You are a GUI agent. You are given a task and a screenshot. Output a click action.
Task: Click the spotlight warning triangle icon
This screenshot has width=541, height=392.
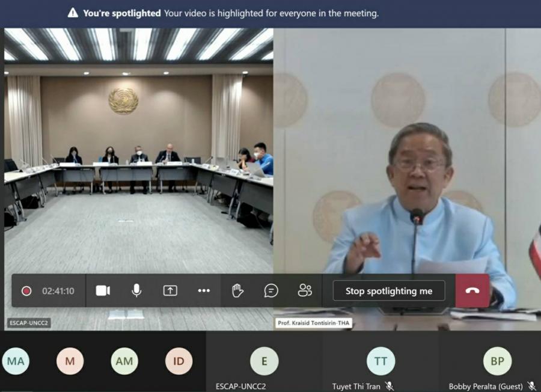(73, 13)
